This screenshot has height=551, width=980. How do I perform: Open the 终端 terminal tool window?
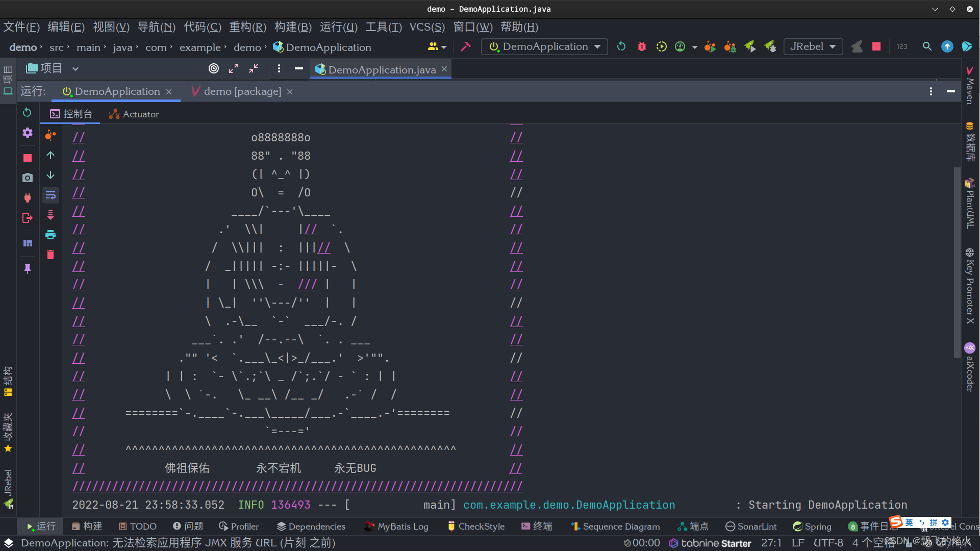537,526
